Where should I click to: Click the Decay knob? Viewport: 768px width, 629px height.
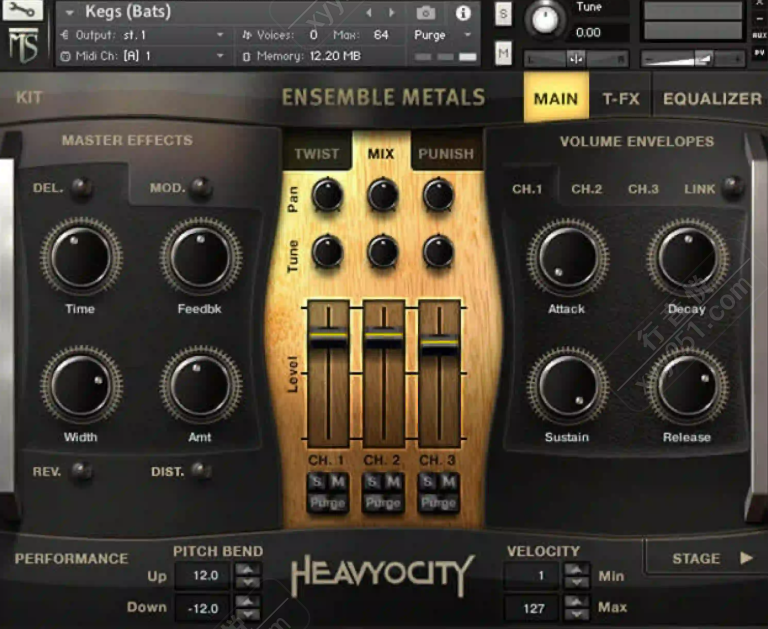pyautogui.click(x=688, y=257)
